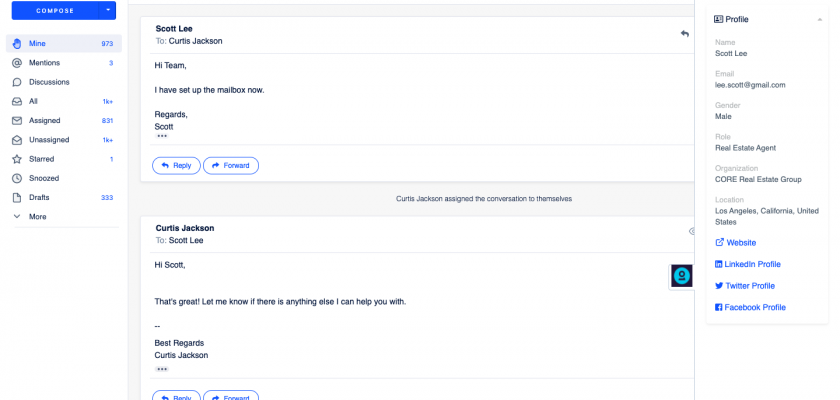Open the Unassigned open-envelope icon

17,140
